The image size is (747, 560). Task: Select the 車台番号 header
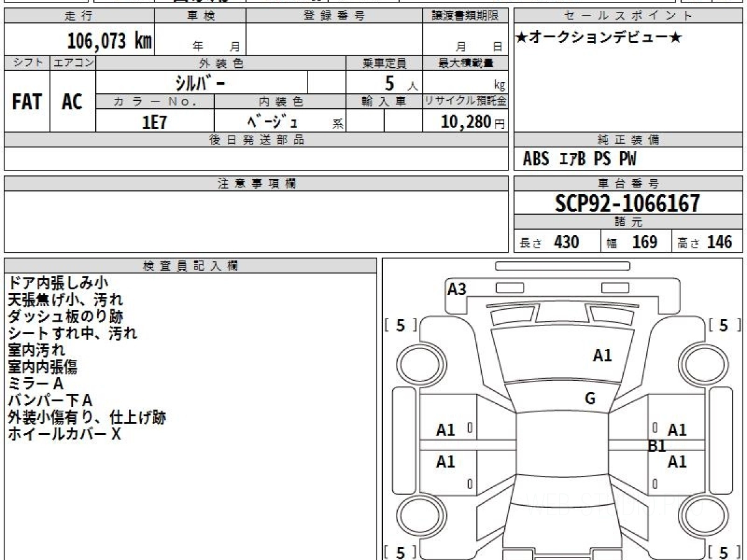click(x=629, y=184)
